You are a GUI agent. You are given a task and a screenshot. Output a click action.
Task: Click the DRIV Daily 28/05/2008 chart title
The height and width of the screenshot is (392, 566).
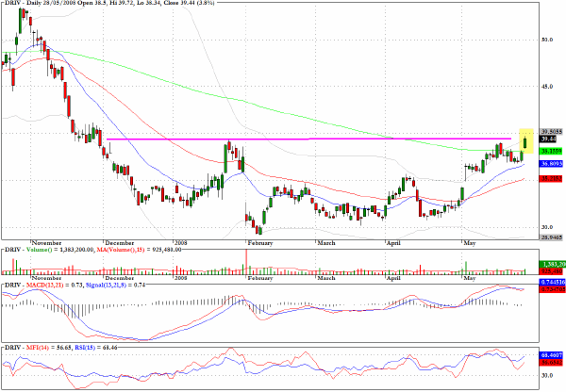coord(109,3)
